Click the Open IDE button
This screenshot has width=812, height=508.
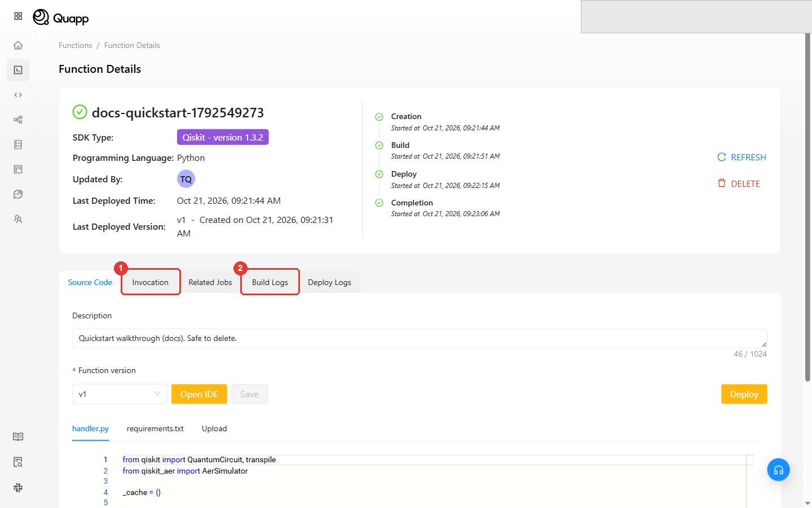point(199,394)
